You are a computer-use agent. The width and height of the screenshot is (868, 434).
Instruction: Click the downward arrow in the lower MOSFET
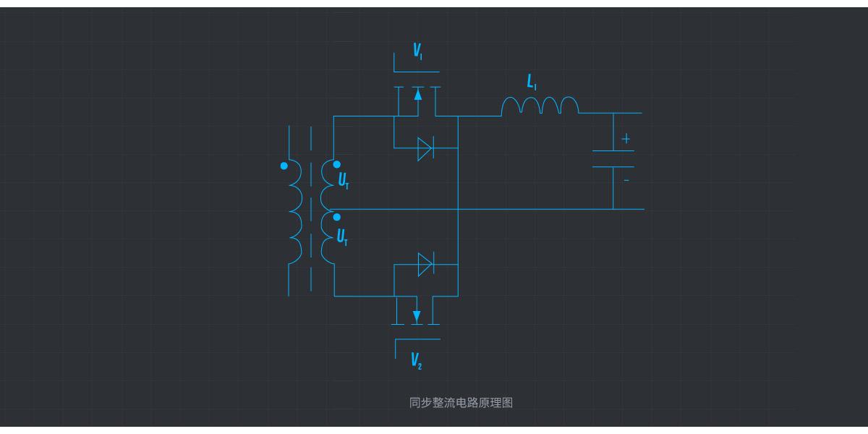(417, 315)
